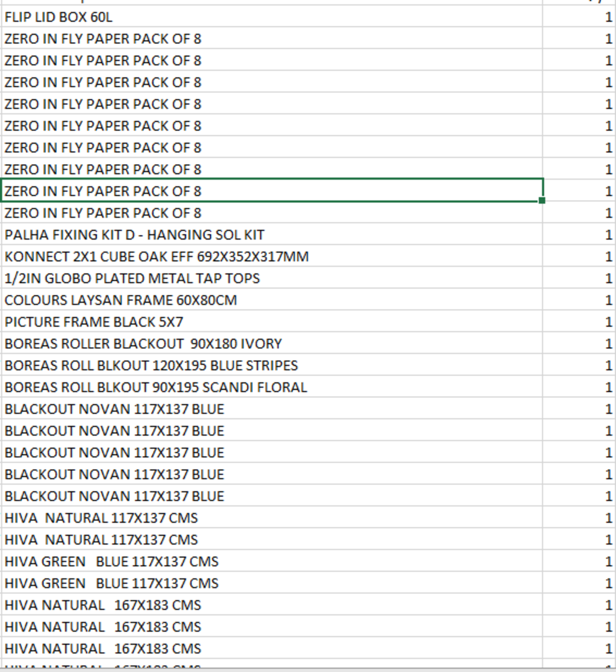Click quantity 1 in SCANDI FLORAL row
This screenshot has width=616, height=672.
[x=579, y=387]
